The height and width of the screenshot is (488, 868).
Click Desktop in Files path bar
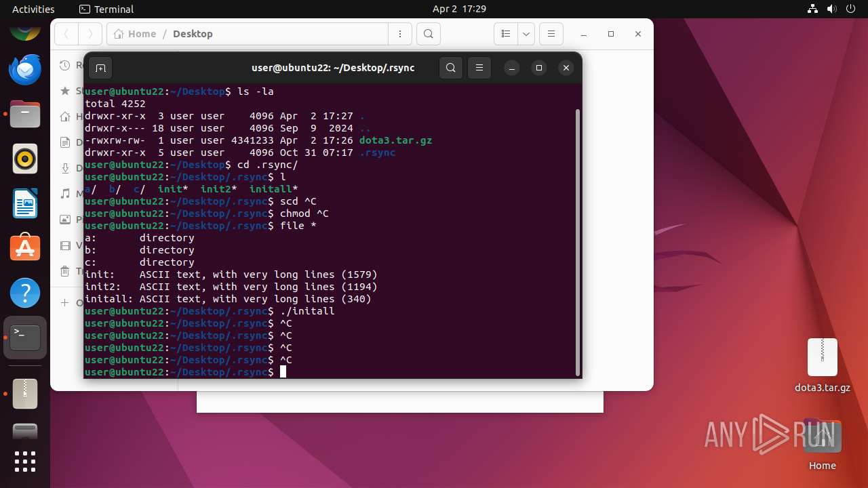(193, 34)
